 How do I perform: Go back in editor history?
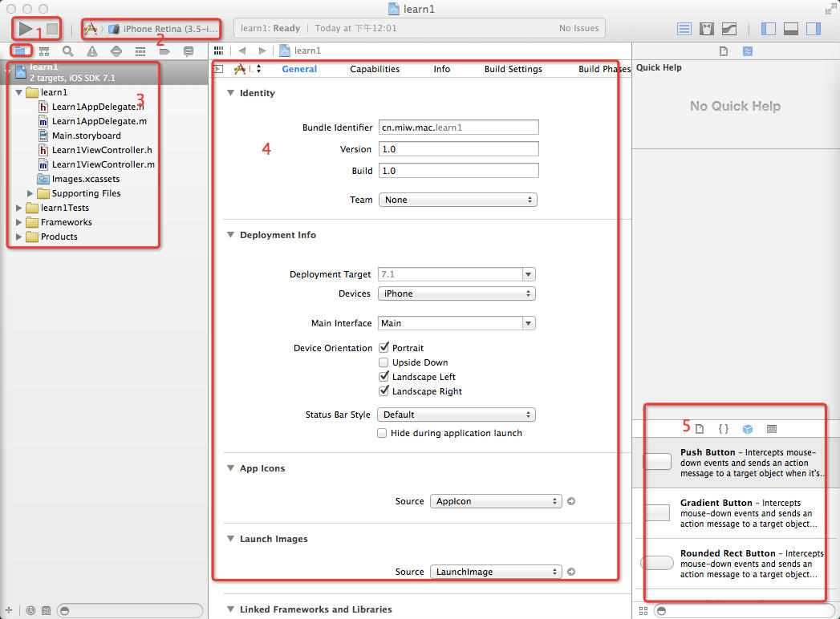242,51
